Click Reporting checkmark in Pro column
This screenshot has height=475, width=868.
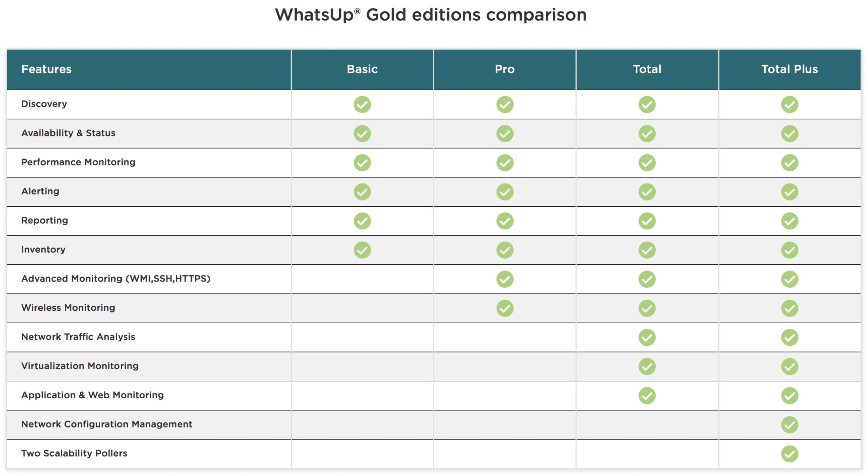tap(505, 221)
